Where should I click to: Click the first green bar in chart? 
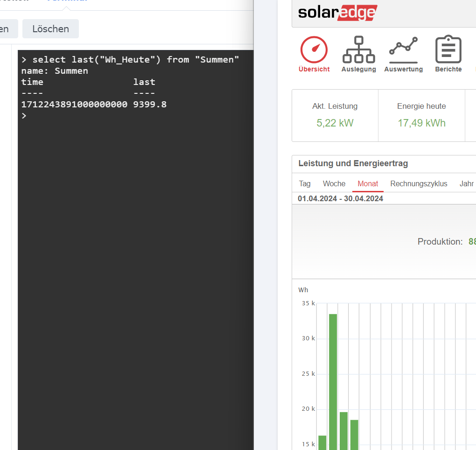coord(322,442)
